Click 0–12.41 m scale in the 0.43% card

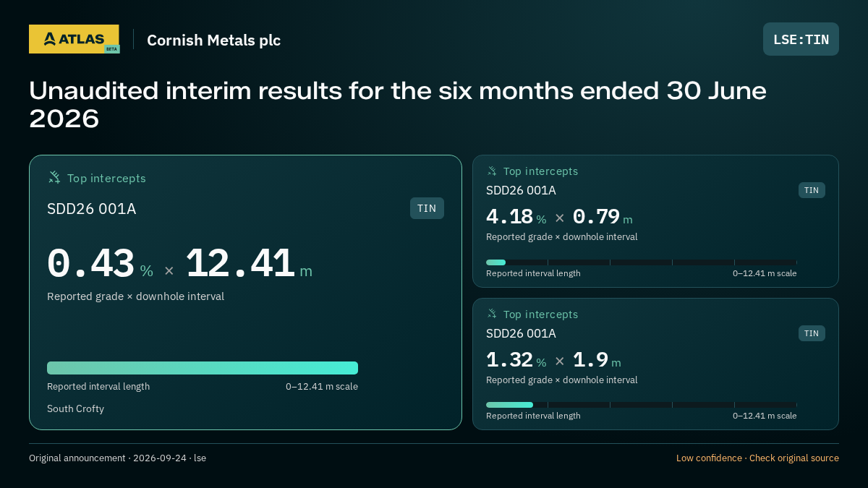click(322, 386)
